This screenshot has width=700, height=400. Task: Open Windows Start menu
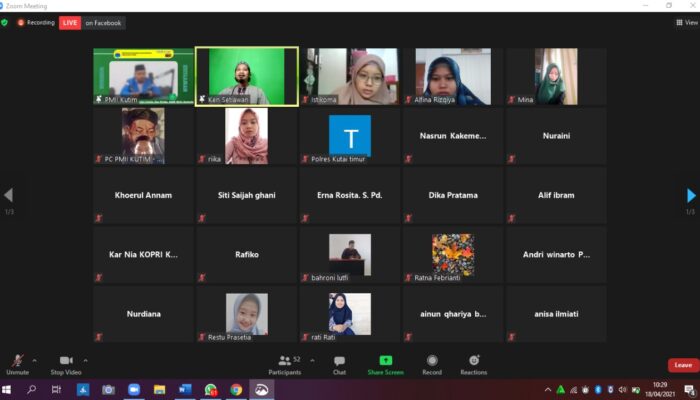pyautogui.click(x=6, y=390)
